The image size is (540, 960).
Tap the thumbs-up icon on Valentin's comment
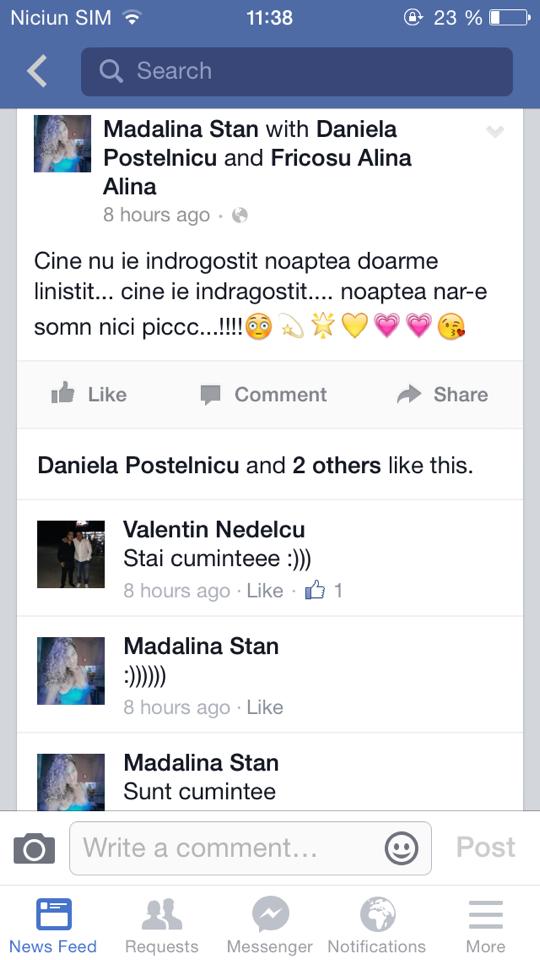click(315, 590)
